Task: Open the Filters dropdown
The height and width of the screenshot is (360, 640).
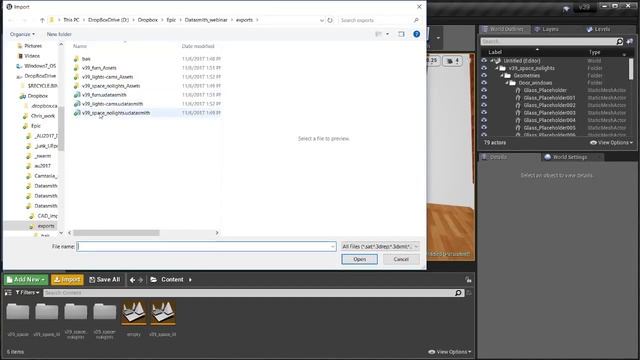Action: (27, 293)
